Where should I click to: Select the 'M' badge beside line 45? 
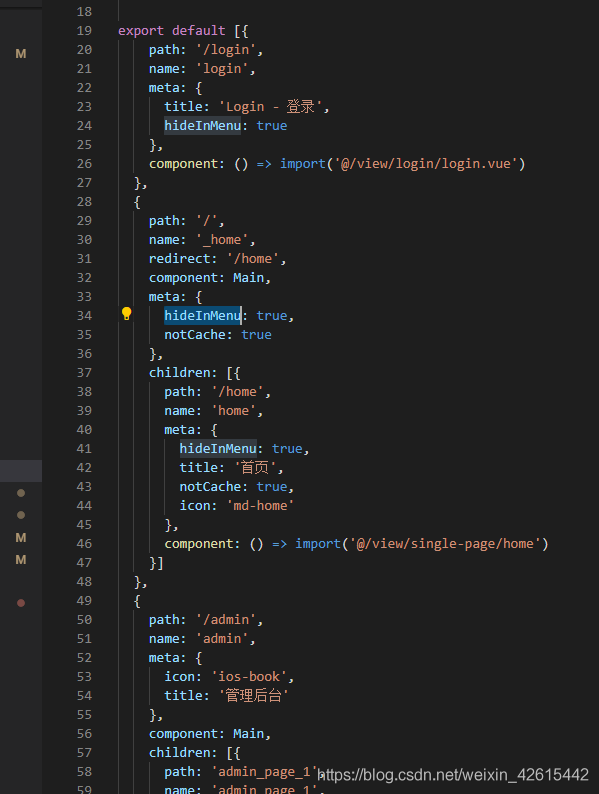pos(21,537)
